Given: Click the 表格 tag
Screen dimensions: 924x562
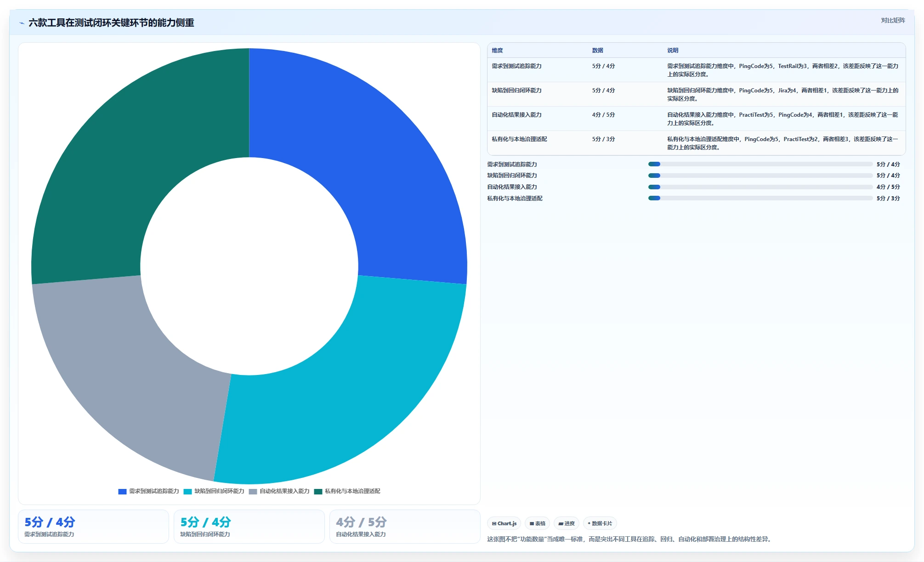Looking at the screenshot, I should [537, 523].
